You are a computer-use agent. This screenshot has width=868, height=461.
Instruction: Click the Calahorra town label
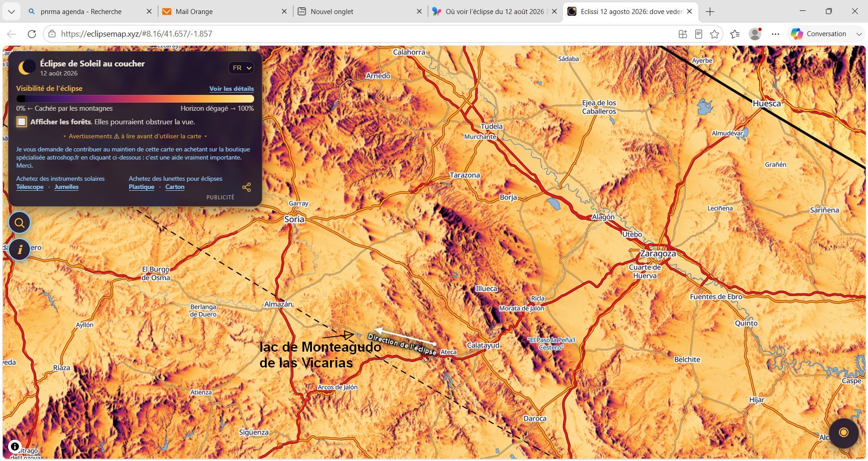409,52
